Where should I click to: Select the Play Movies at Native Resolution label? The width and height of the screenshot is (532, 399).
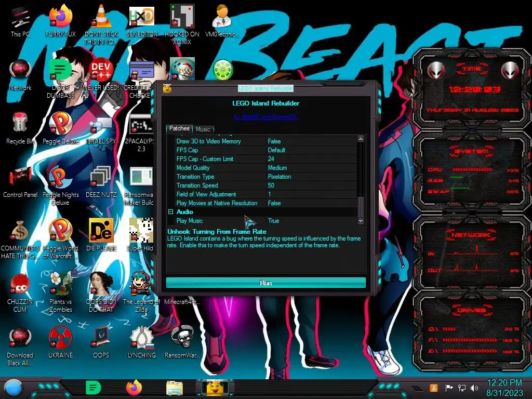click(217, 203)
